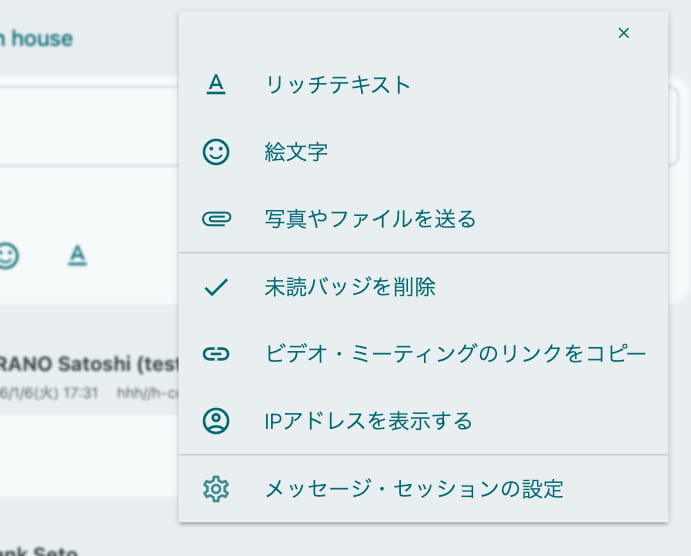Choose IPアドレスを表示する option

368,421
